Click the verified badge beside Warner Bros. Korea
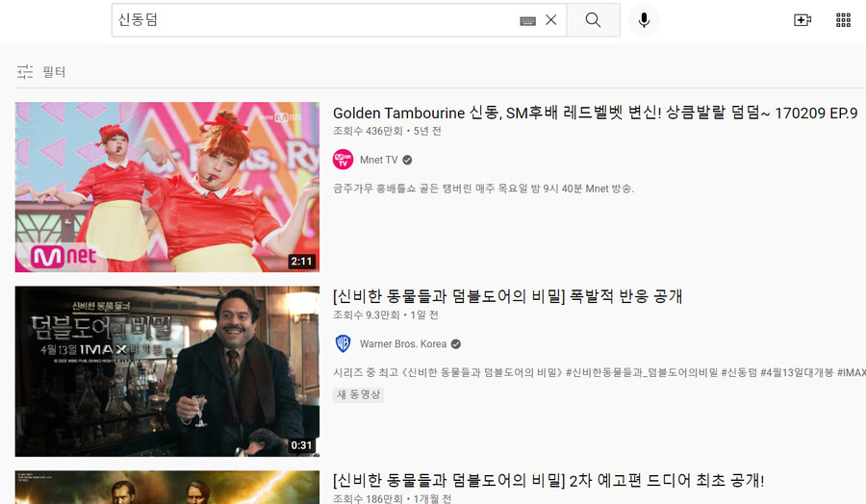This screenshot has height=504, width=866. (456, 343)
